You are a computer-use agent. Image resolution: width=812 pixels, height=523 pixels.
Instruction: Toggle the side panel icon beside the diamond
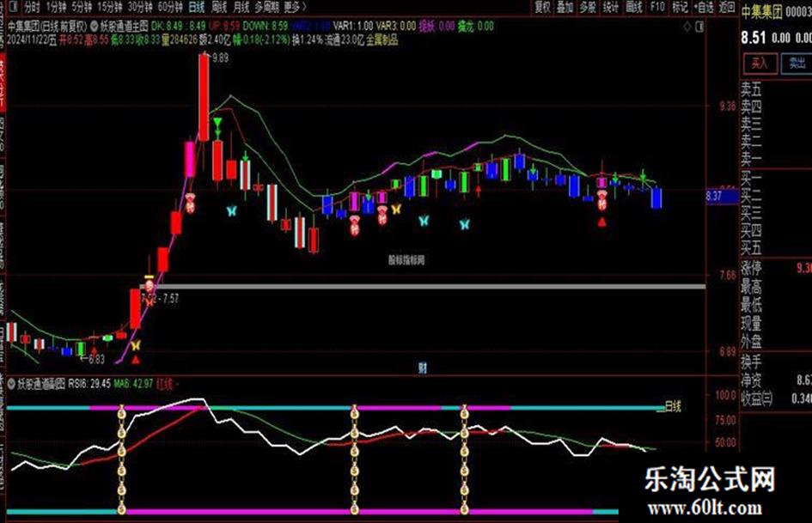pyautogui.click(x=699, y=27)
